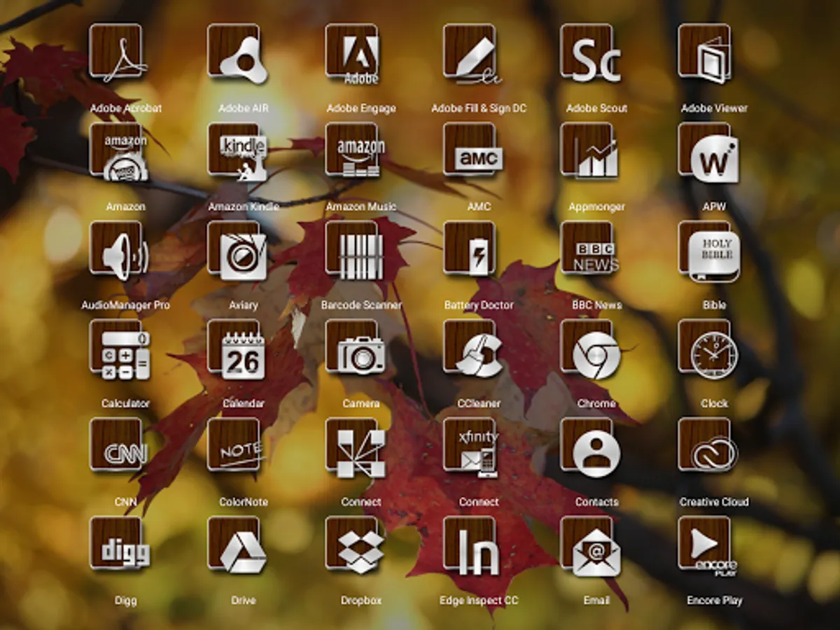
Task: Open the Digg app icon
Action: click(x=118, y=545)
